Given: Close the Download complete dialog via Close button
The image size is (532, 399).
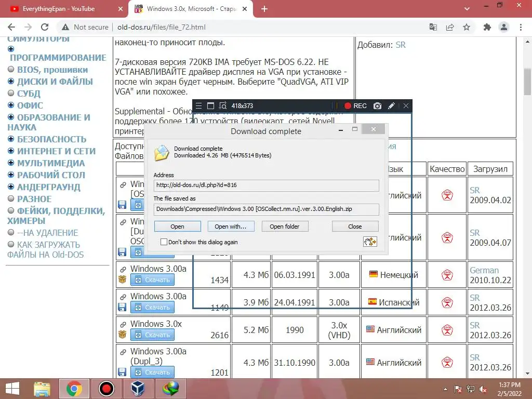Looking at the screenshot, I should 355,227.
